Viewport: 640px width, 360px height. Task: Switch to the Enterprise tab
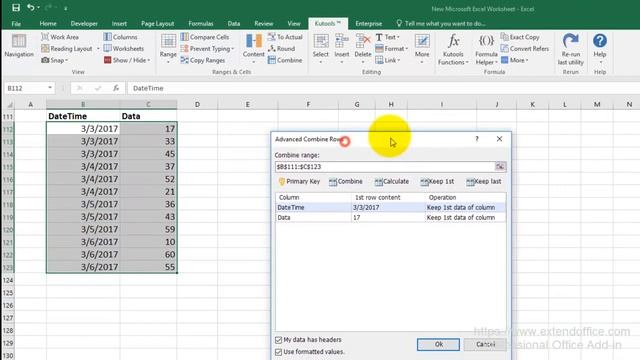(x=368, y=24)
